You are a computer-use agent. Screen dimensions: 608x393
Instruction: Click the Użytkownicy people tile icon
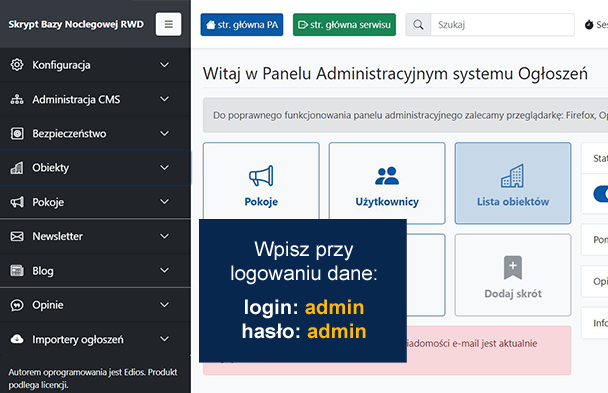(x=387, y=176)
